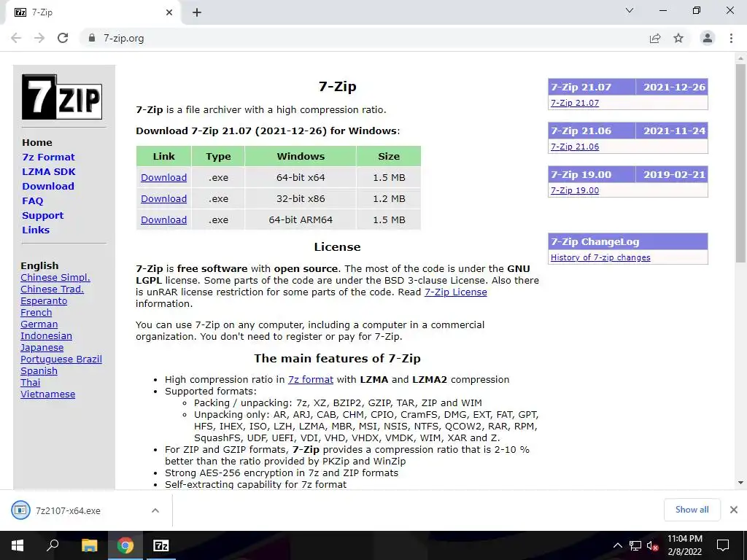The width and height of the screenshot is (747, 560).
Task: Switch language to Esperanto
Action: point(44,301)
